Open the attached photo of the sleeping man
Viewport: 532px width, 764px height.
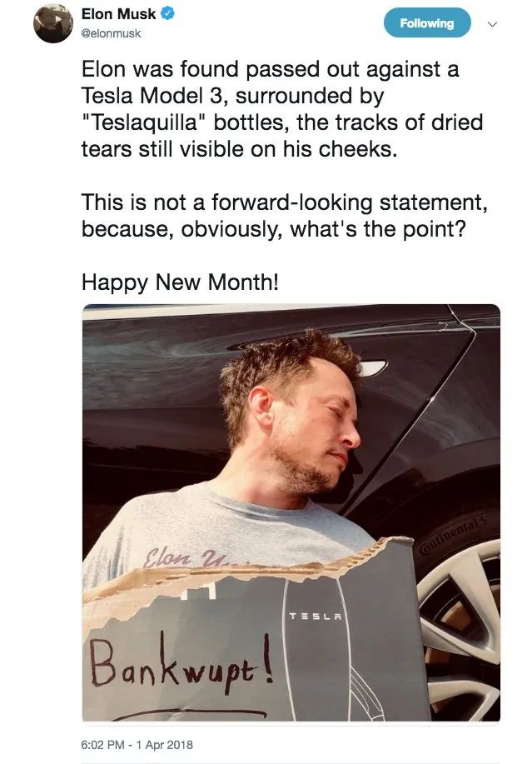click(x=291, y=512)
